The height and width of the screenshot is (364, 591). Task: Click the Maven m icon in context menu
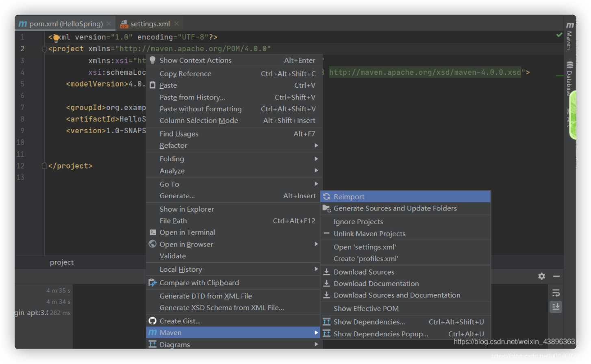(152, 333)
